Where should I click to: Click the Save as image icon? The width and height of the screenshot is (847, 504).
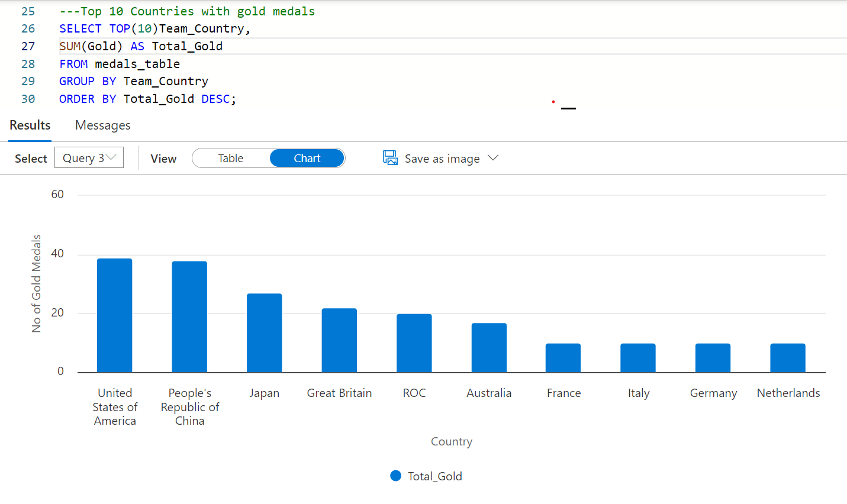click(390, 158)
